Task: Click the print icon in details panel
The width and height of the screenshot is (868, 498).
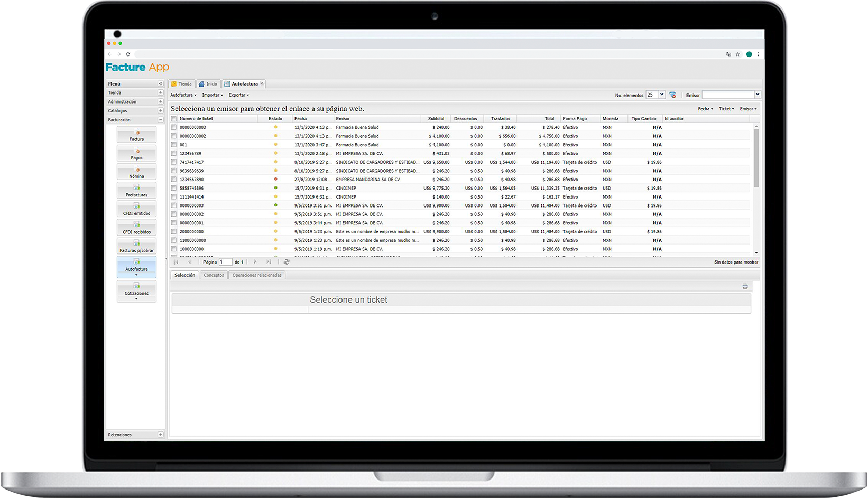Action: 745,286
